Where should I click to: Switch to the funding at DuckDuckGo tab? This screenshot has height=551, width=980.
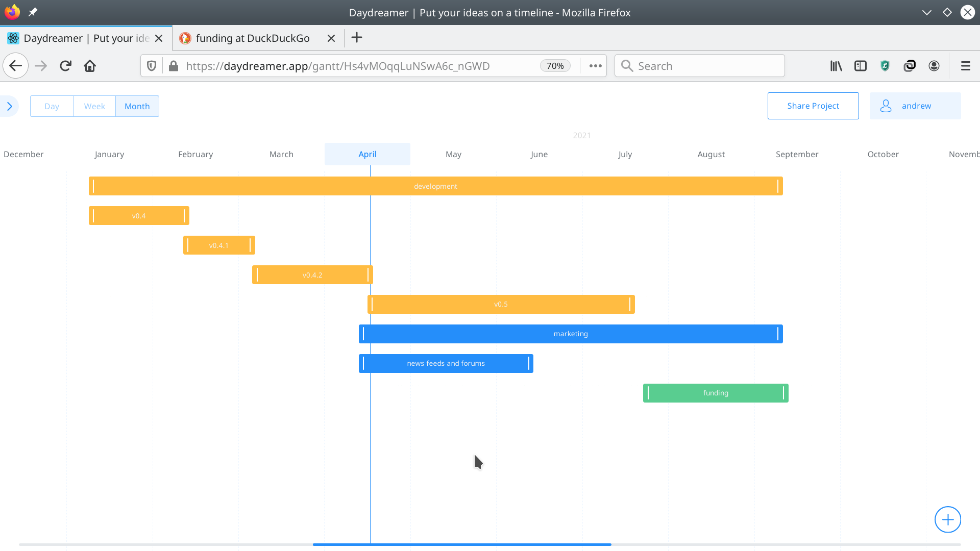[253, 38]
